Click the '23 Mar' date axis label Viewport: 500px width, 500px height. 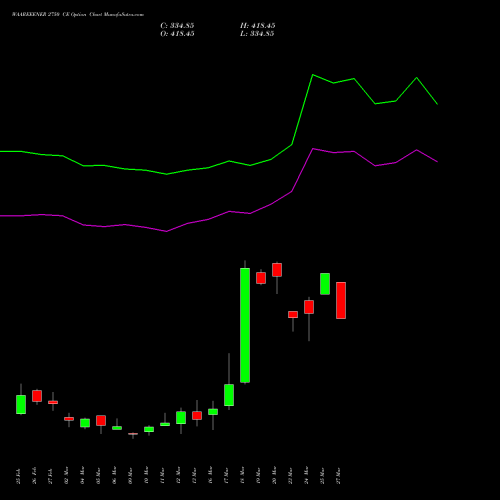coord(290,476)
